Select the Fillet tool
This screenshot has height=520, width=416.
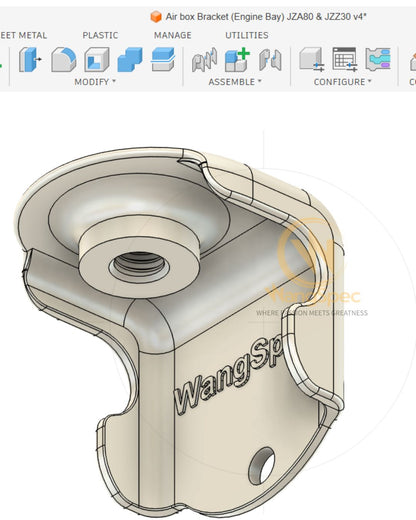(x=63, y=60)
